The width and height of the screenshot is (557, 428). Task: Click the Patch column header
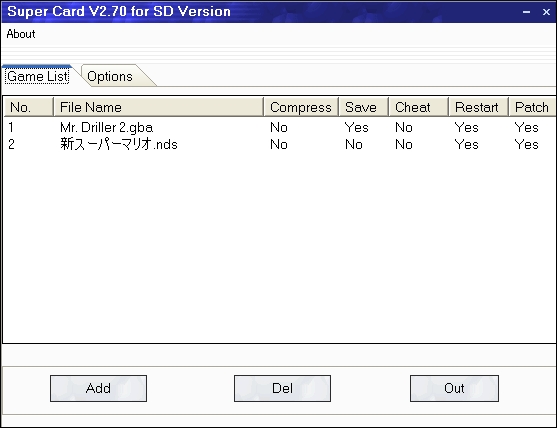(532, 107)
